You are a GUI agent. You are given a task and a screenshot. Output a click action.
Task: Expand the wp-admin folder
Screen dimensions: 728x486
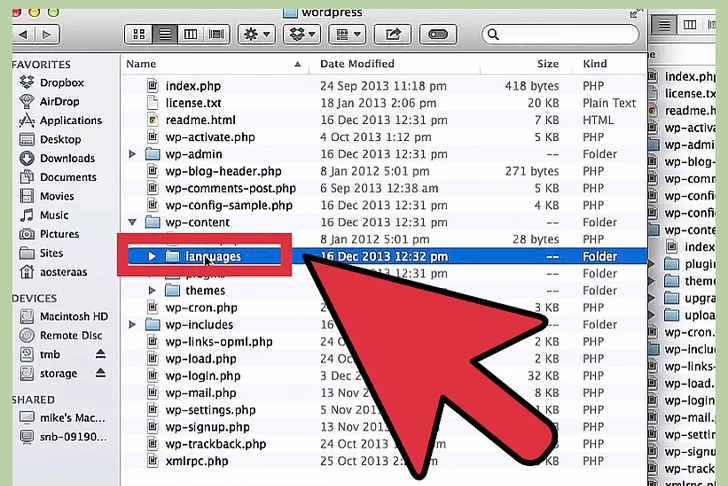coord(133,154)
